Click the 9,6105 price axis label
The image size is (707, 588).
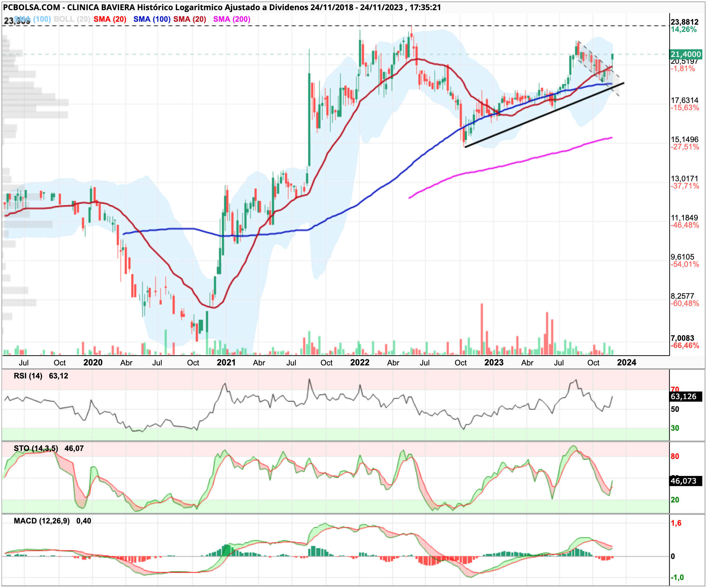(682, 257)
